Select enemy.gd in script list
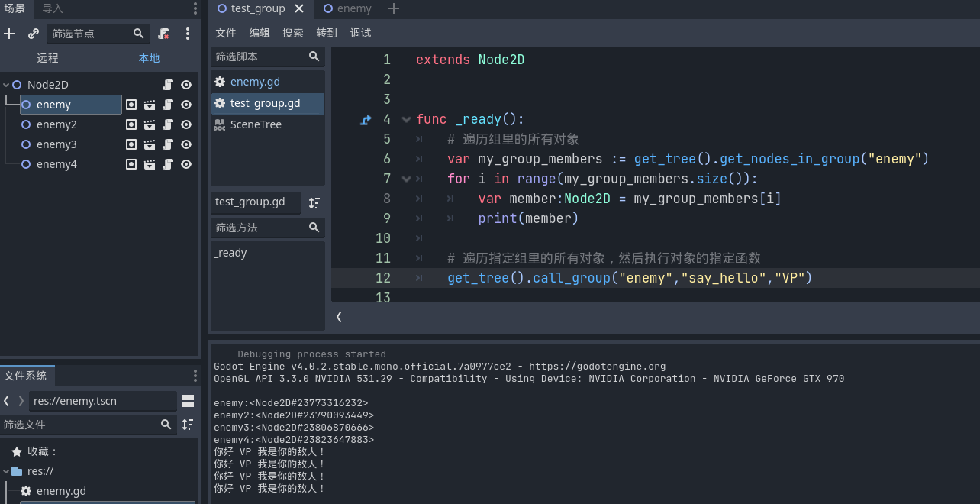The height and width of the screenshot is (504, 980). click(x=268, y=82)
